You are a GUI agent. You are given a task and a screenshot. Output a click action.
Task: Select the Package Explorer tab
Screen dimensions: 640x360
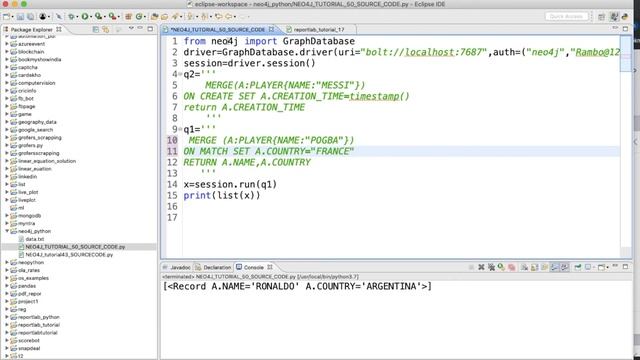pyautogui.click(x=31, y=29)
